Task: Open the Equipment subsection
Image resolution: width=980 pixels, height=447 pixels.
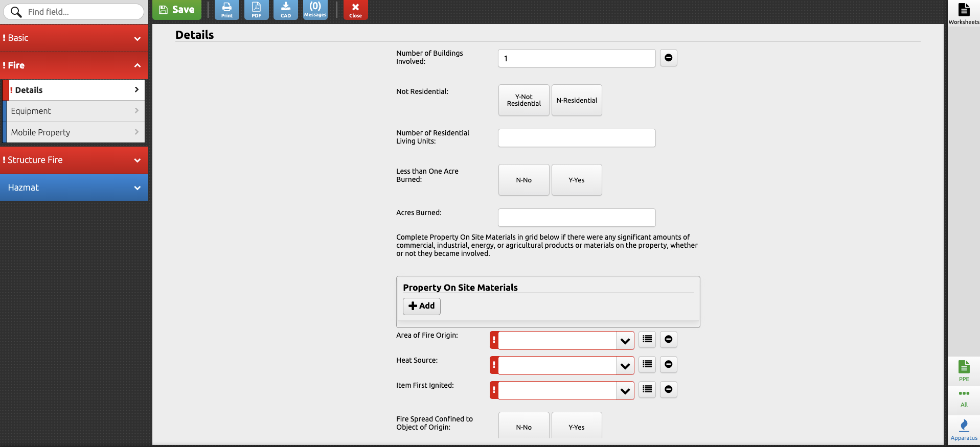Action: click(74, 111)
